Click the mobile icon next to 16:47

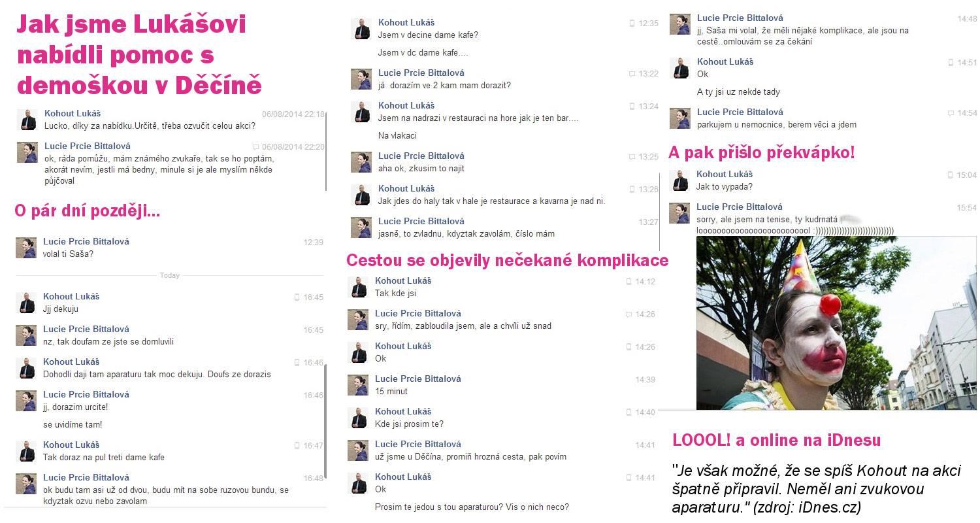pos(297,446)
